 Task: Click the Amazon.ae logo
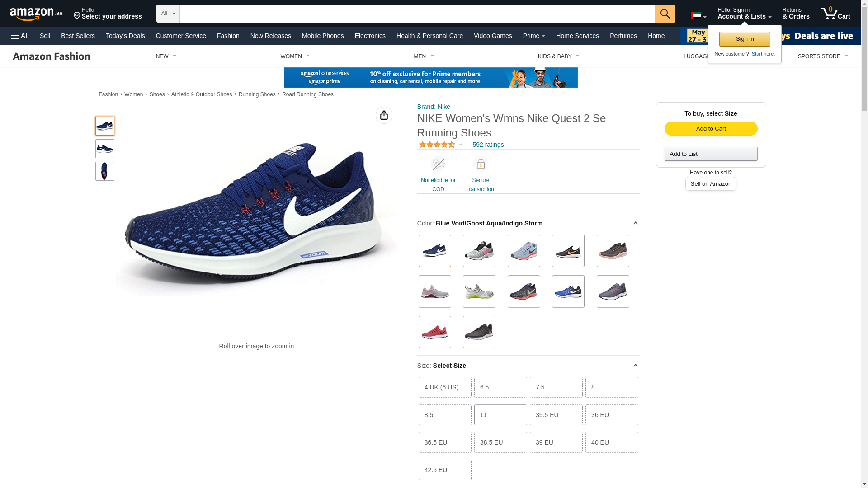[36, 14]
